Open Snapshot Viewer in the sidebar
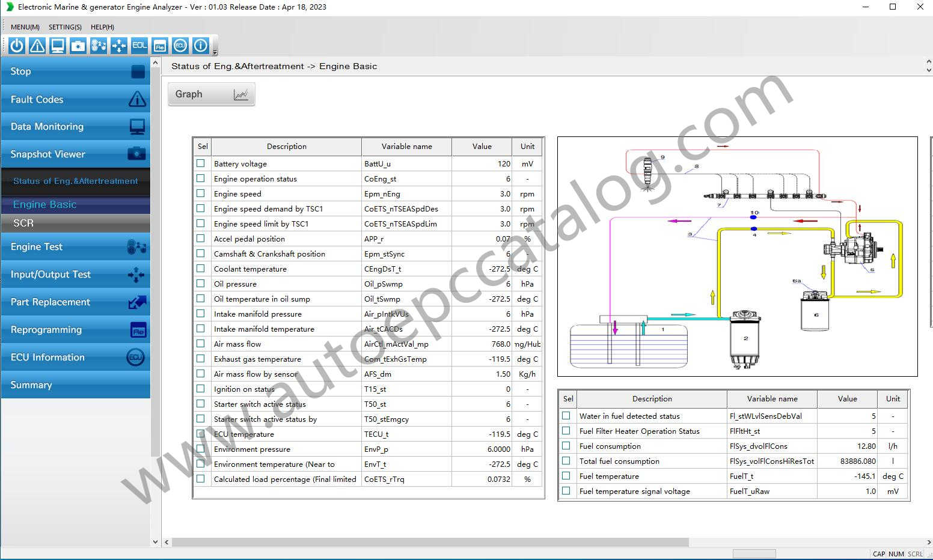Image resolution: width=933 pixels, height=560 pixels. coord(75,154)
